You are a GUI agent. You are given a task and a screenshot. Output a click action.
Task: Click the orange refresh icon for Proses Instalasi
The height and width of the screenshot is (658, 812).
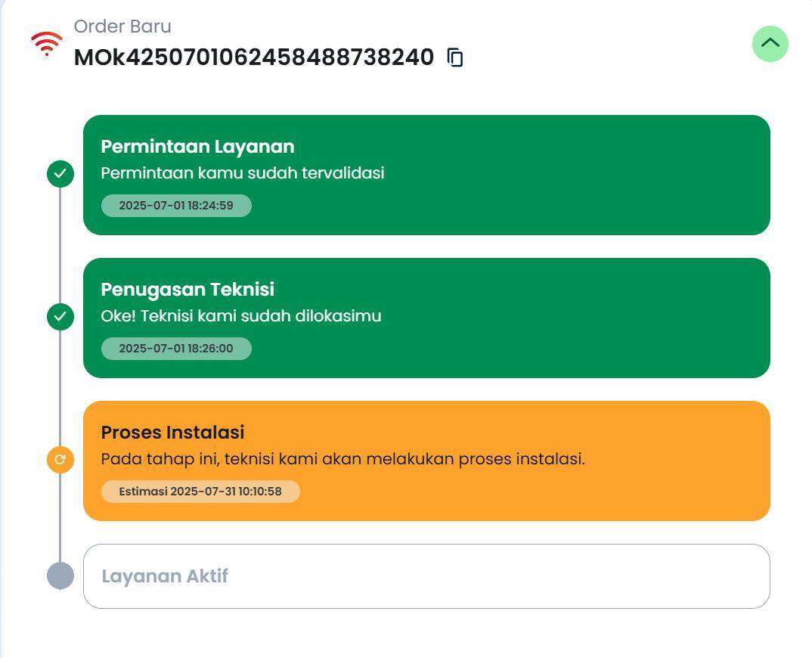pos(60,460)
